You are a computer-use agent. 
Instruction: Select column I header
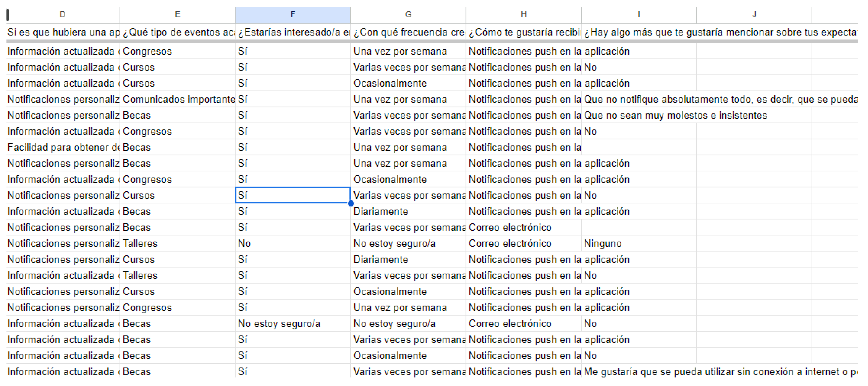click(x=639, y=14)
